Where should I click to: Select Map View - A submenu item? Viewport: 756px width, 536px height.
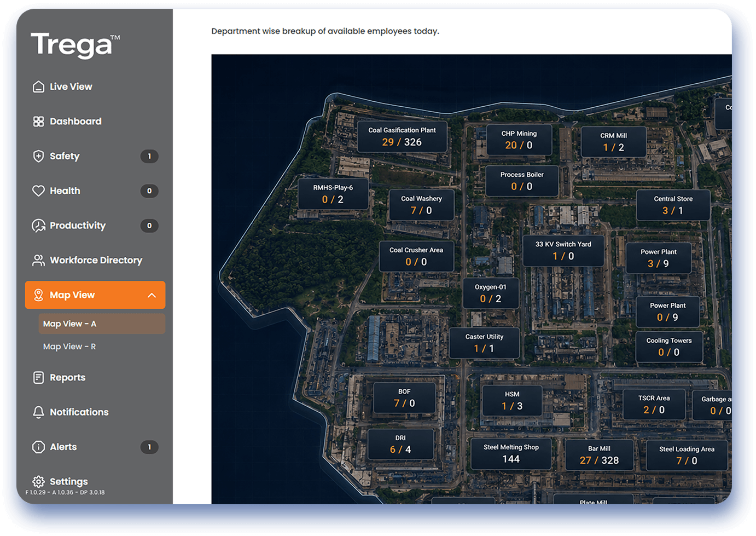point(102,324)
